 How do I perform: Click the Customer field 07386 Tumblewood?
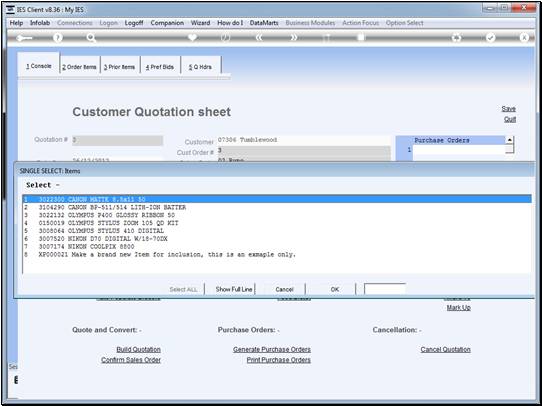304,140
